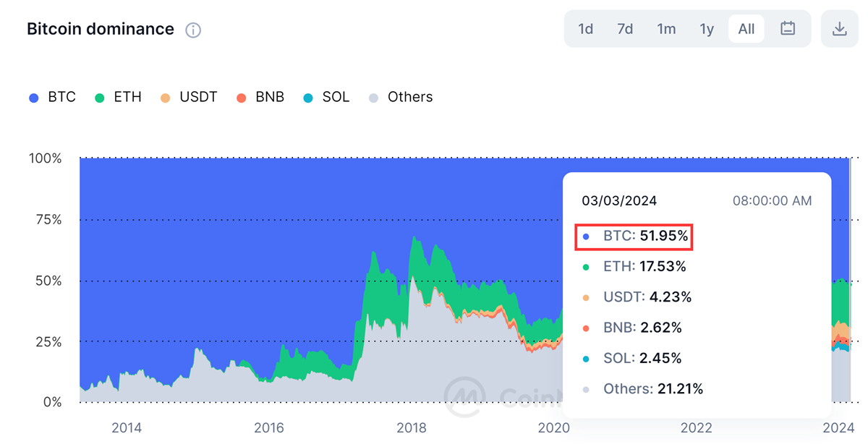The width and height of the screenshot is (868, 447).
Task: Toggle the BNB legend entry
Action: 260,97
